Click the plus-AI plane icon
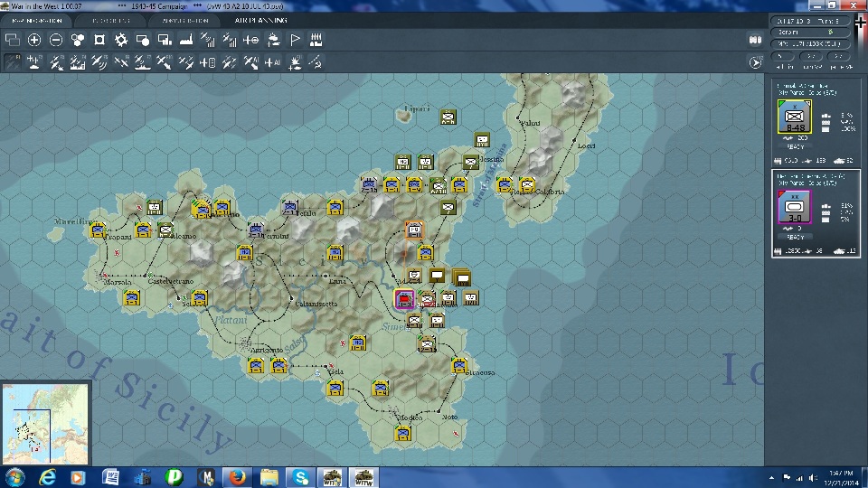Image resolution: width=868 pixels, height=488 pixels. [273, 62]
